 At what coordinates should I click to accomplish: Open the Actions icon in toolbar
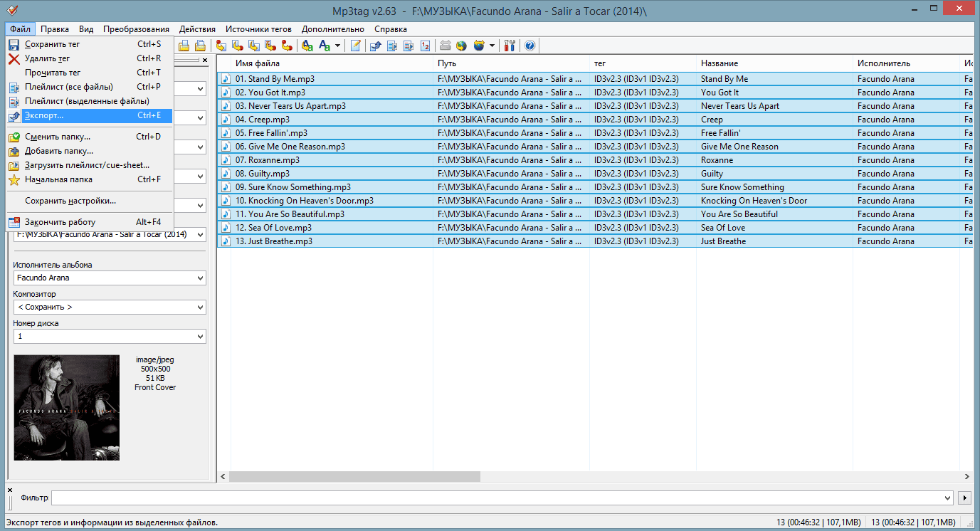click(307, 46)
